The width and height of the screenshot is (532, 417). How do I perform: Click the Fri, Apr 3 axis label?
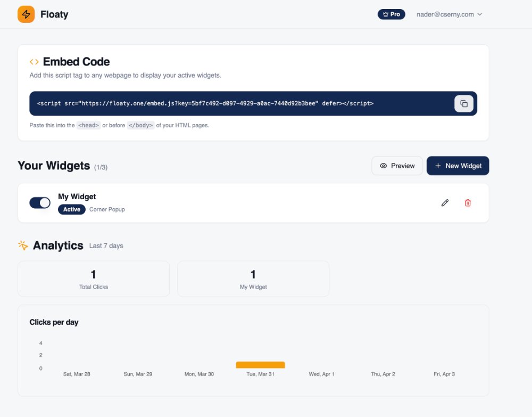click(444, 374)
